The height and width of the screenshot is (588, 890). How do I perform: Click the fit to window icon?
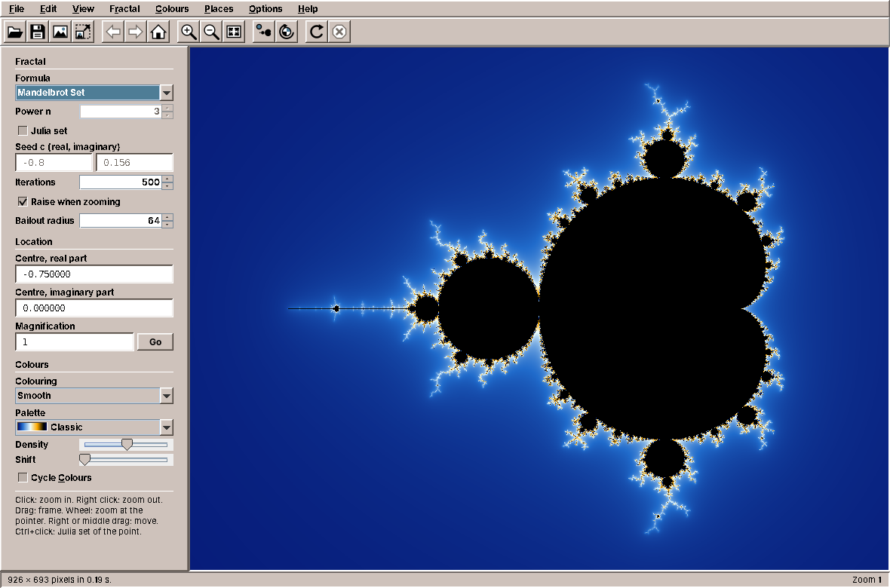[234, 32]
